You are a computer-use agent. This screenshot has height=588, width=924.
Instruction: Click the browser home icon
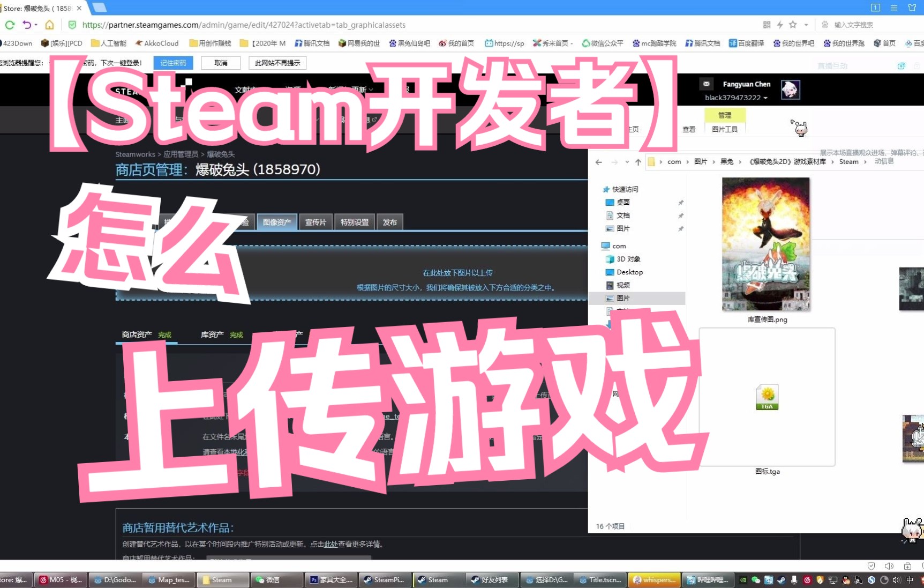pyautogui.click(x=49, y=25)
